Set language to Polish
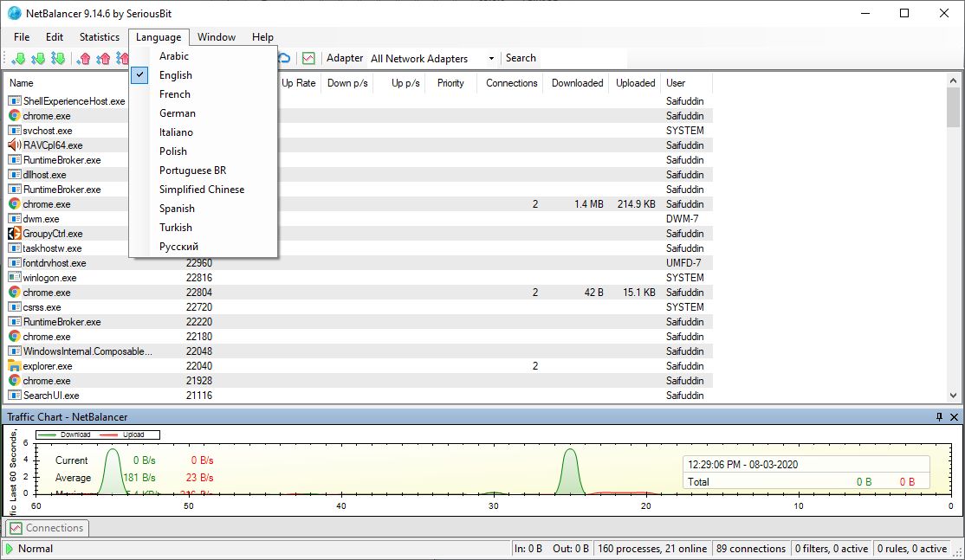The height and width of the screenshot is (560, 965). (x=203, y=151)
